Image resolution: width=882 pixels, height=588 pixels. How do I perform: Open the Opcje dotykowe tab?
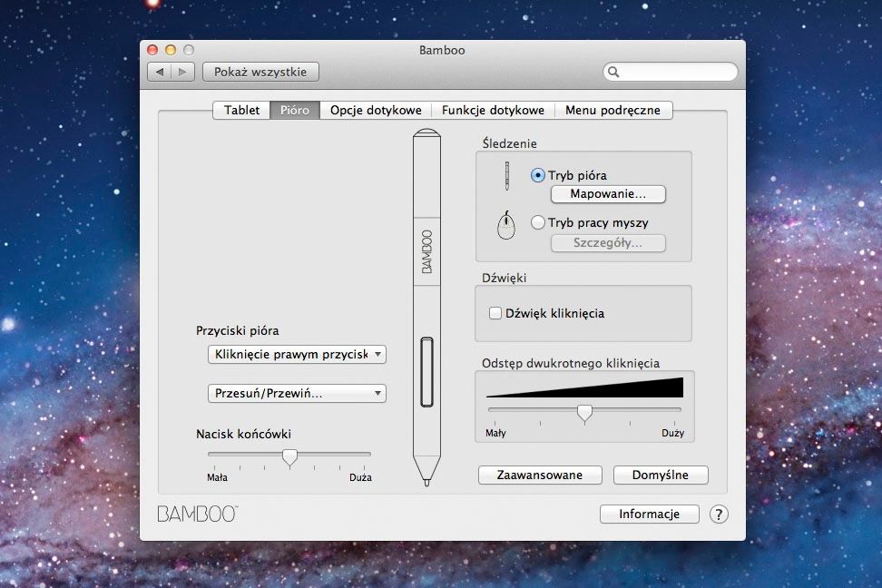click(376, 111)
